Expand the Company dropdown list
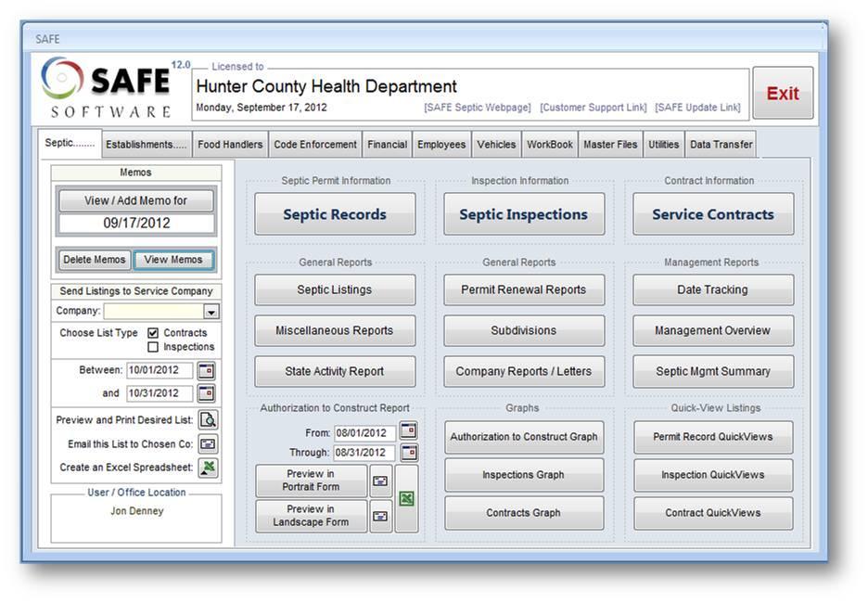This screenshot has height=603, width=868. coord(211,312)
